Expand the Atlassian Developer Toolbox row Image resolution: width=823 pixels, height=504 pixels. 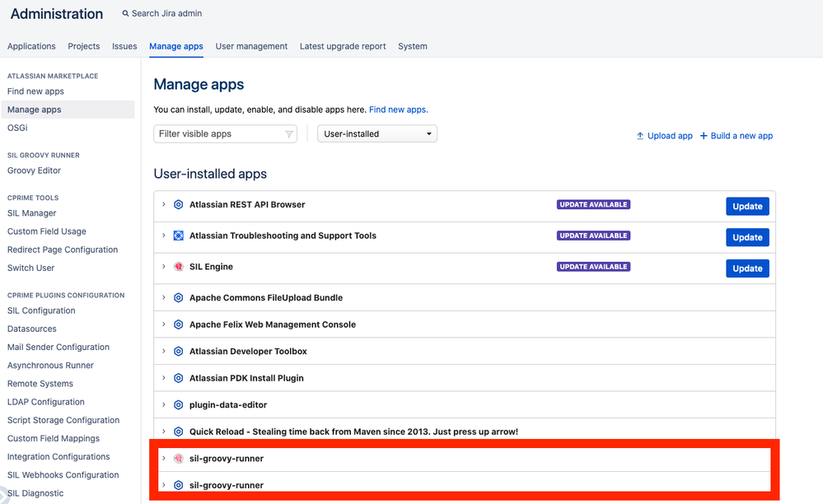coord(164,352)
